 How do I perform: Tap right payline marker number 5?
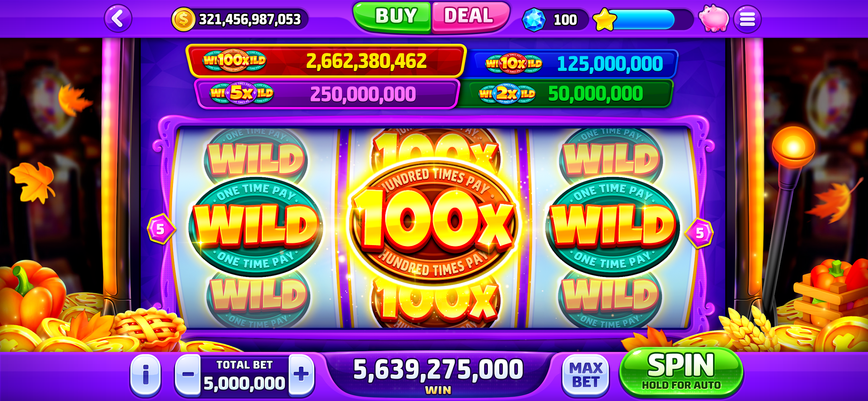click(x=699, y=233)
